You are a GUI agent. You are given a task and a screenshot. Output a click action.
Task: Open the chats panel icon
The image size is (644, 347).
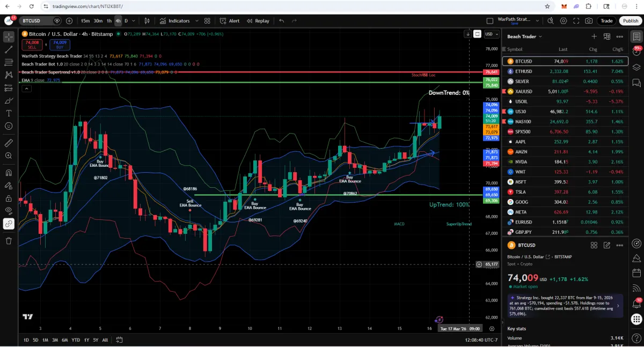click(x=636, y=83)
